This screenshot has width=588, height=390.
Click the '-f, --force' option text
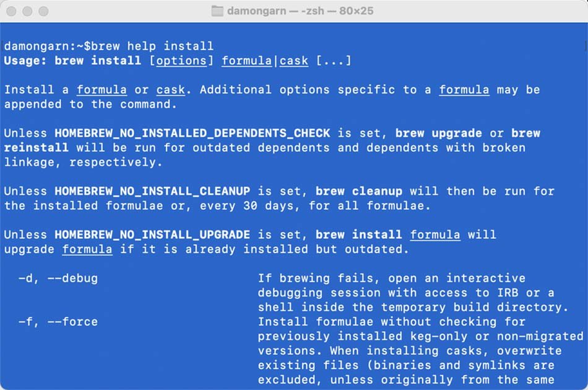point(58,322)
